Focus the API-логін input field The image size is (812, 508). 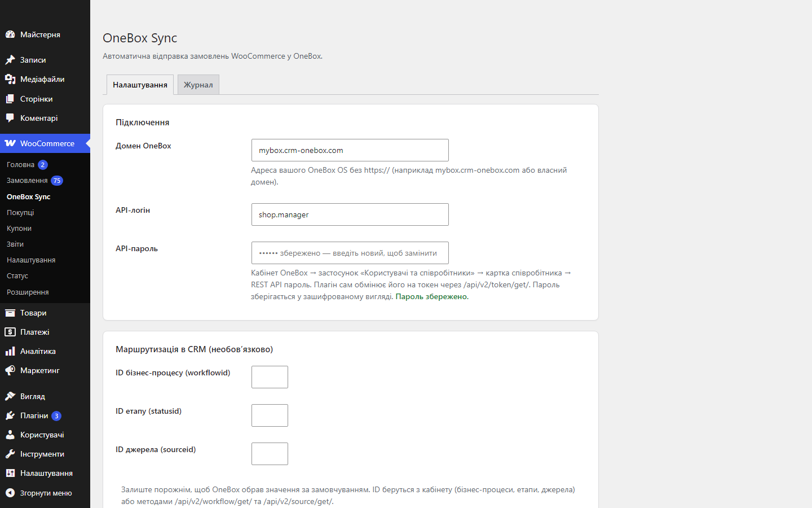pyautogui.click(x=350, y=214)
